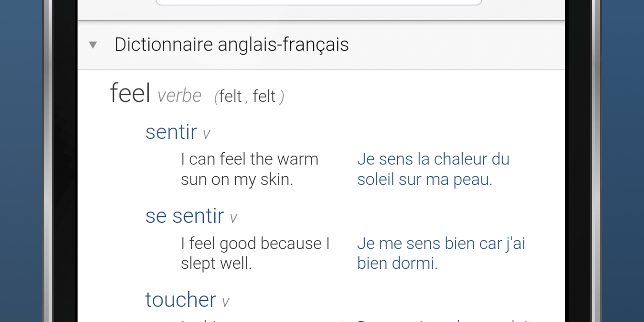Open the "toucher" translation entry
Screen dimensions: 644x322
[x=181, y=300]
